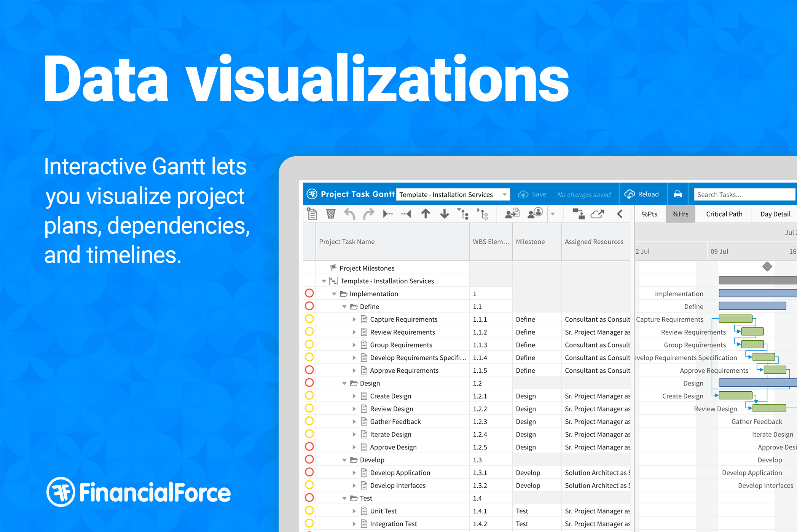This screenshot has width=797, height=532.
Task: Click the Save button
Action: [532, 194]
